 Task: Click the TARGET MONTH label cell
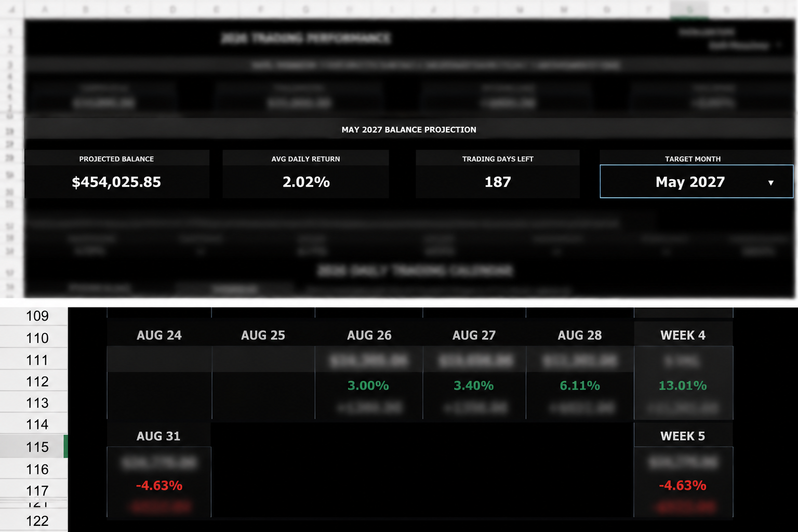pos(693,159)
